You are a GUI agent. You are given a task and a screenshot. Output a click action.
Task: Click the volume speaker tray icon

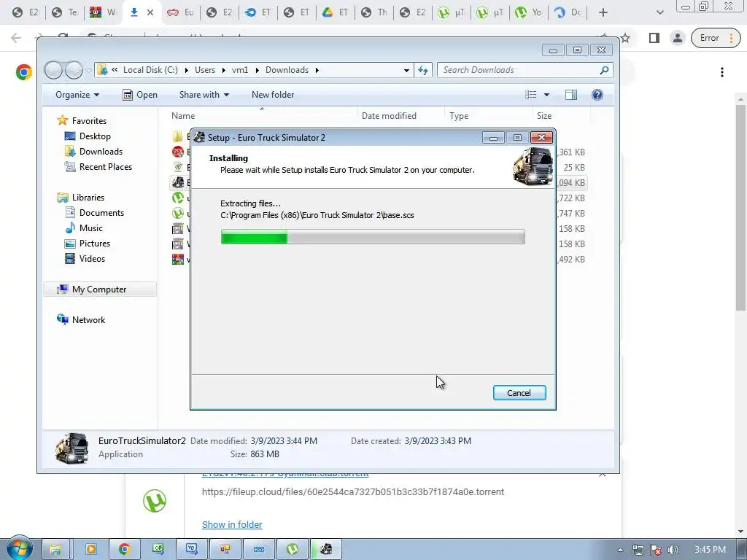point(673,550)
